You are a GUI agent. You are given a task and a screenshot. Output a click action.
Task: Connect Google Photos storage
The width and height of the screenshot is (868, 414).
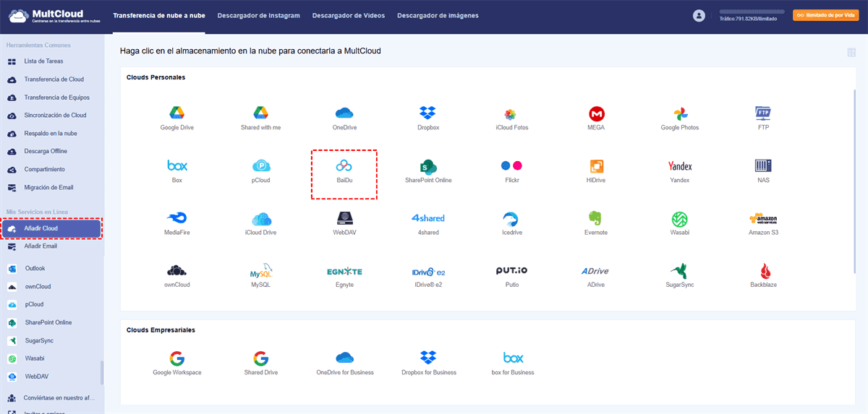680,118
